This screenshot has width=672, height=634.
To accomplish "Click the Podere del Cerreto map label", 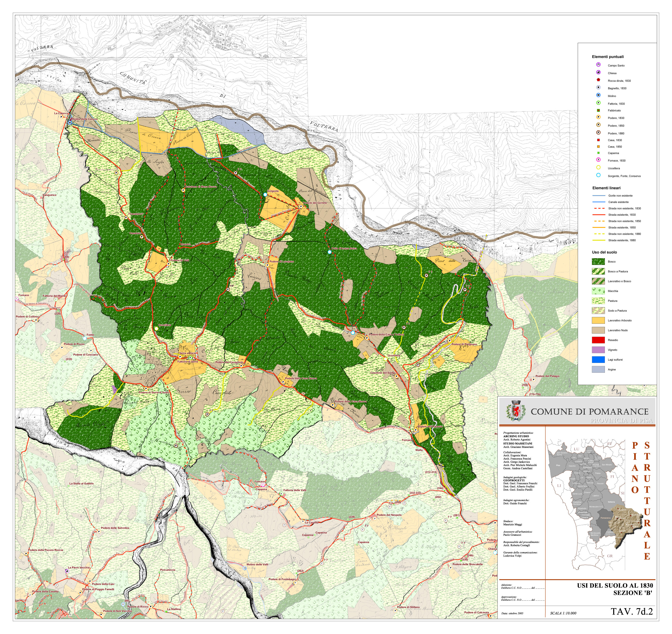I will click(315, 203).
